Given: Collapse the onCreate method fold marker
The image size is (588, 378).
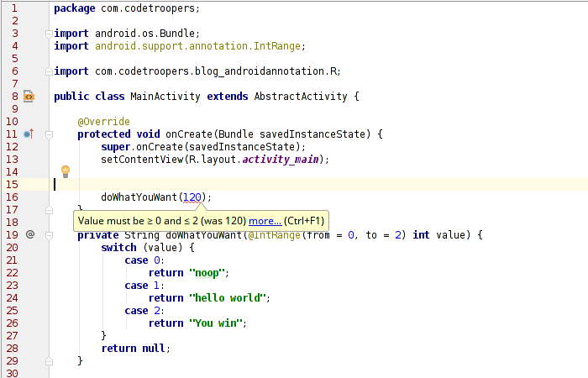Looking at the screenshot, I should [48, 134].
